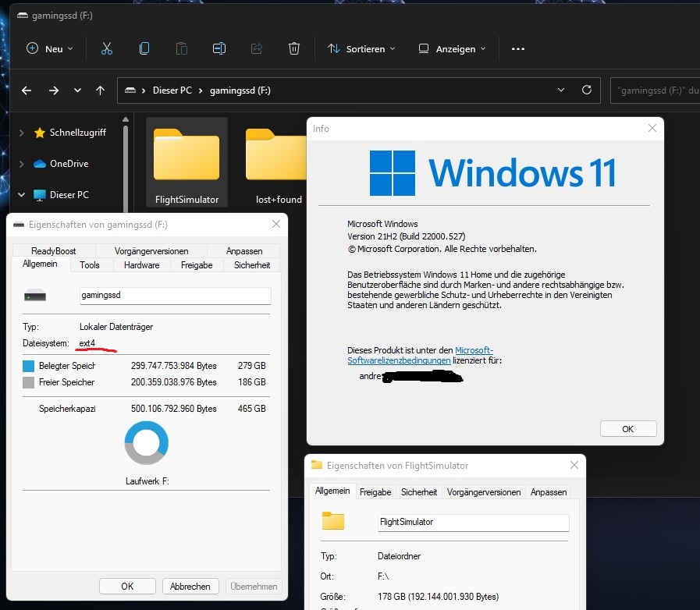This screenshot has width=700, height=610.
Task: Expand OneDrive tree node
Action: [21, 164]
